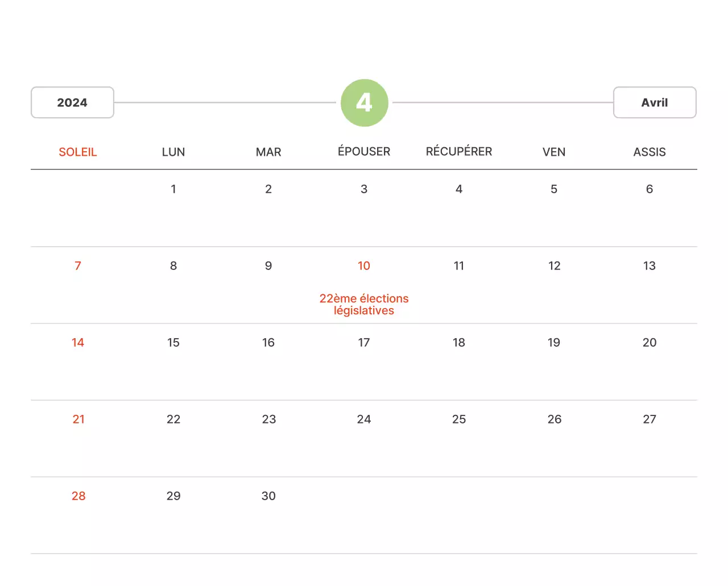The height and width of the screenshot is (586, 728).
Task: Click the RÉCUPÉRER weekday header
Action: pyautogui.click(x=459, y=151)
